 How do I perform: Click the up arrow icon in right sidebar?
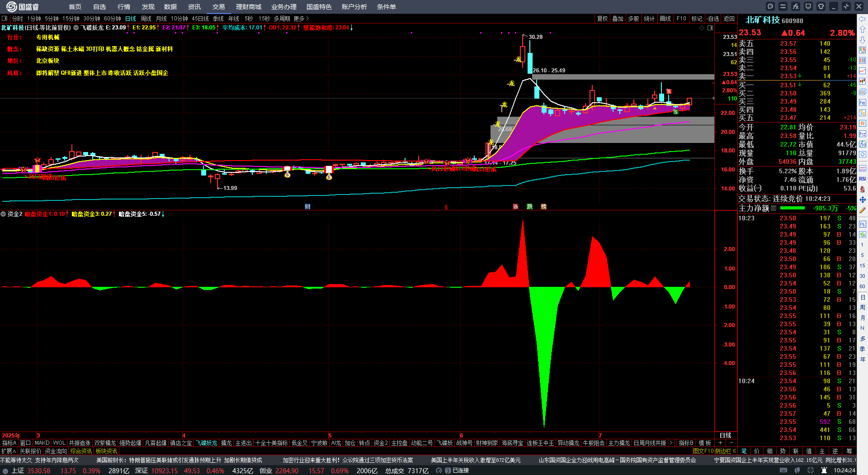(x=863, y=29)
